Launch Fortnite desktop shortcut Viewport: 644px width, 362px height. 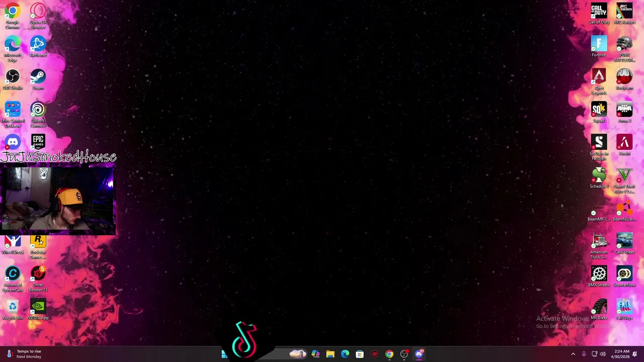599,46
